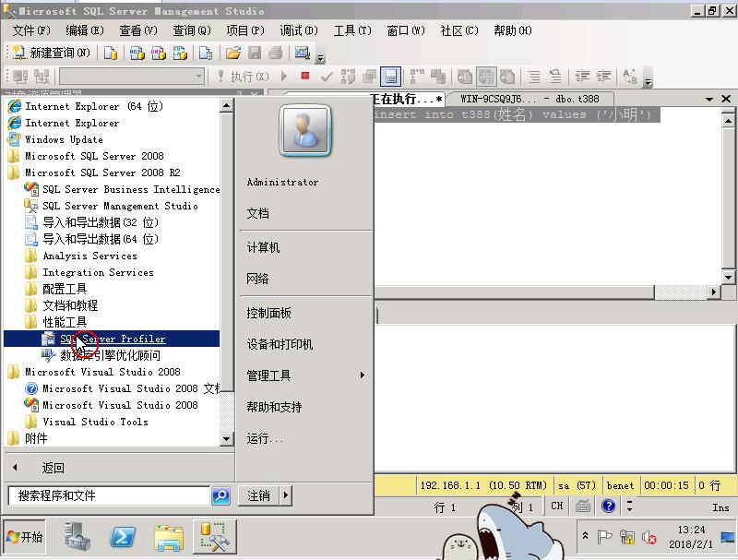
Task: Stop the executing query with red square icon
Action: 304,77
